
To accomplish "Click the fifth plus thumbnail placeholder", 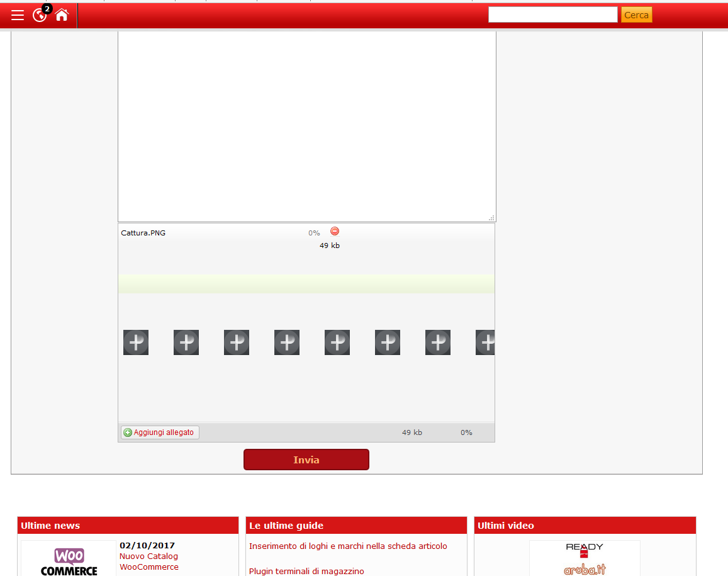I will click(x=337, y=342).
